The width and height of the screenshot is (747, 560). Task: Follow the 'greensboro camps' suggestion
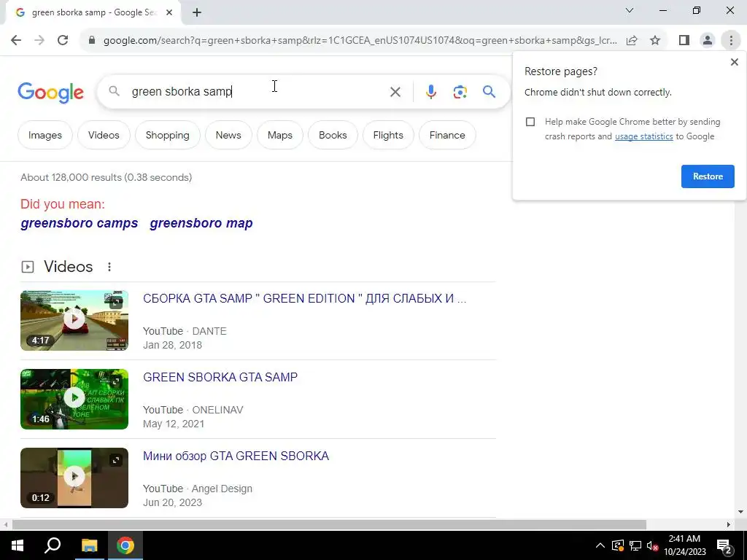(79, 223)
